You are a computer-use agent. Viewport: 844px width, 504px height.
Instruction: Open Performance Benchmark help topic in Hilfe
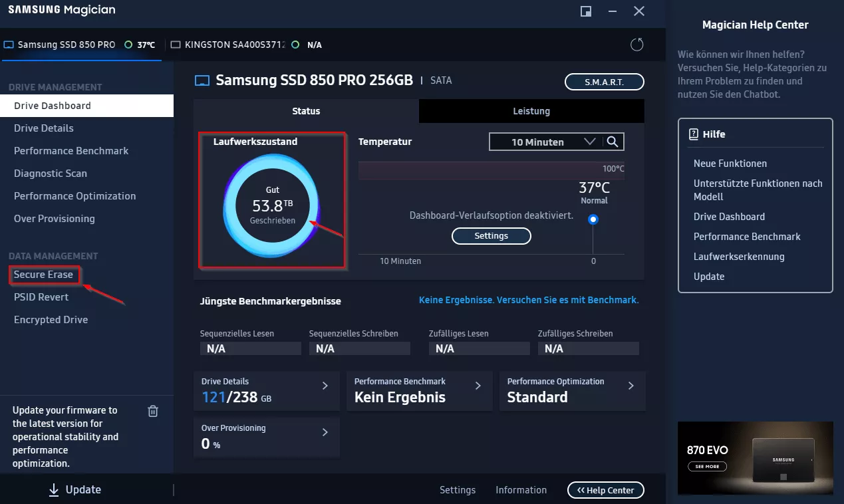point(747,237)
